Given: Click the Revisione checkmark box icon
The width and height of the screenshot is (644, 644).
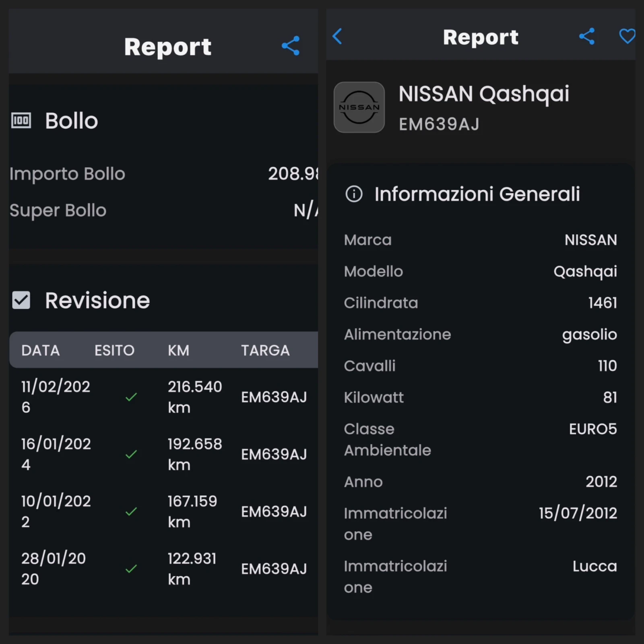Looking at the screenshot, I should tap(21, 300).
